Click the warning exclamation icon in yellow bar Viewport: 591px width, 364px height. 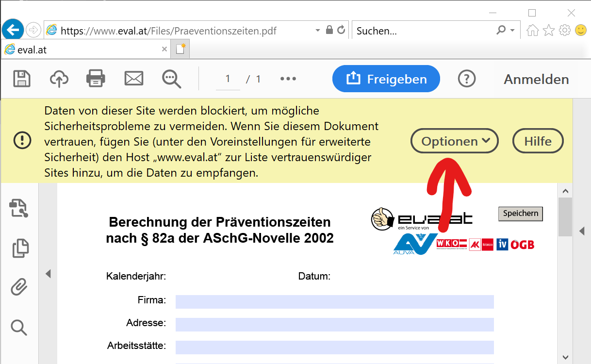(22, 141)
